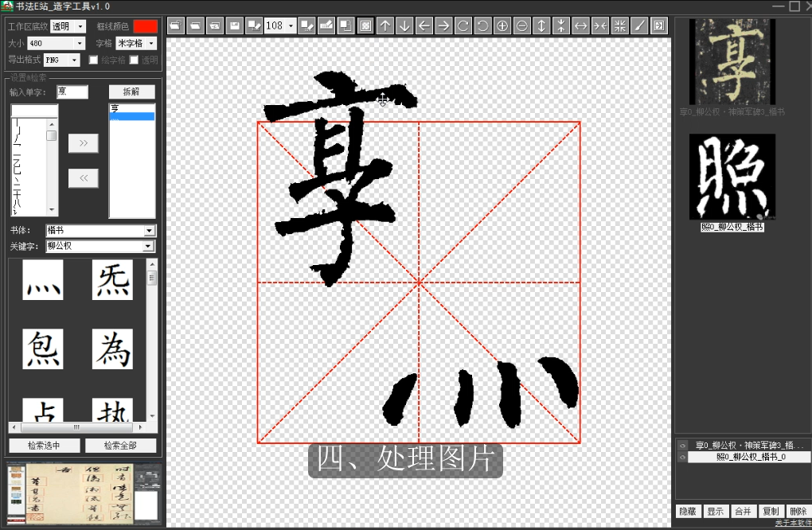Click the 检索全部 button
Screen dimensions: 812x530
coord(120,445)
